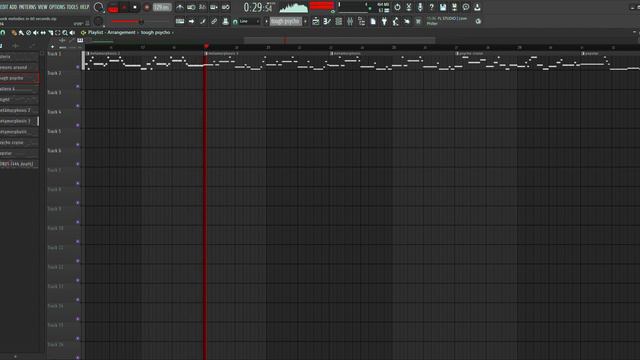Click the arrow right of pattern selector
This screenshot has height=360, width=640.
pyautogui.click(x=305, y=21)
